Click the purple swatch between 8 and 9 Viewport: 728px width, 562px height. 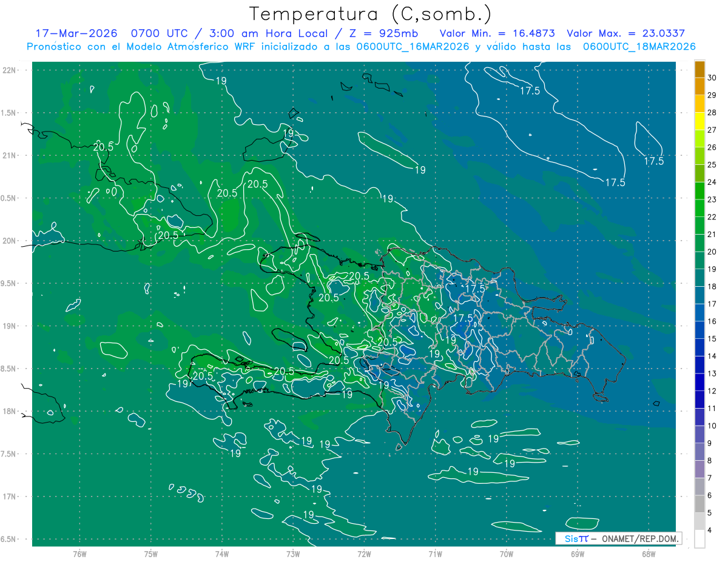(x=700, y=451)
